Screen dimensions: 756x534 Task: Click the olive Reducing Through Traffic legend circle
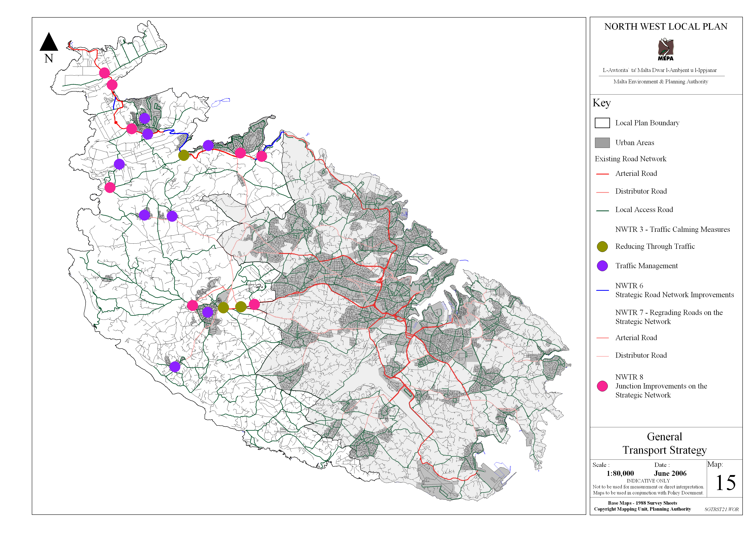click(602, 246)
